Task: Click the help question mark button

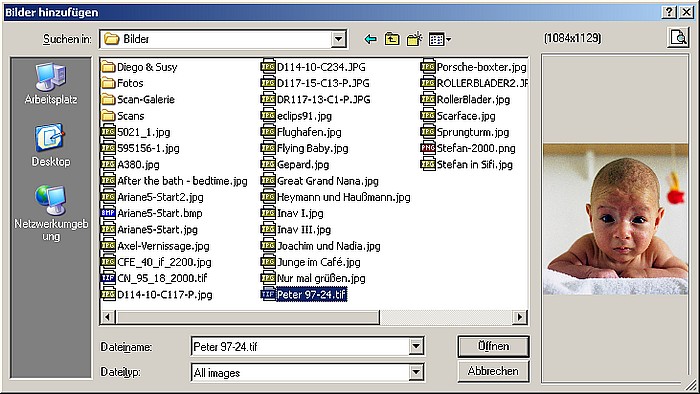Action: coord(669,12)
